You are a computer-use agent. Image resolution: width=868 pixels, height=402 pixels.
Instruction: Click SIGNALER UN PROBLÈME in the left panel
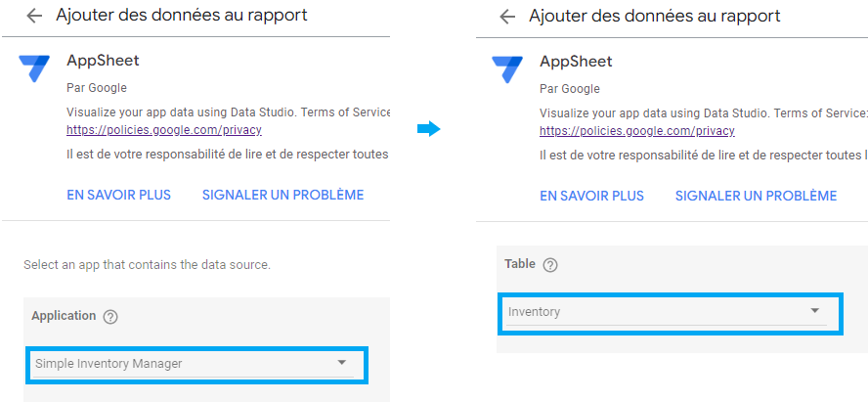pos(282,195)
